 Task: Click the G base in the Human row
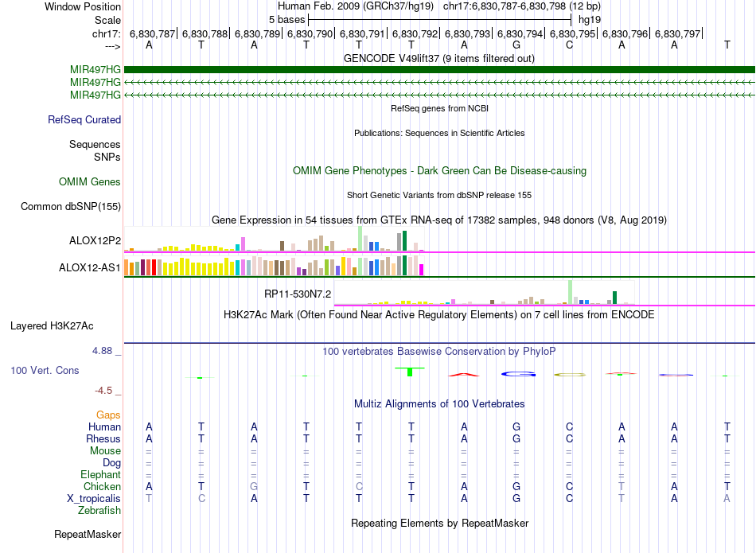tap(516, 426)
